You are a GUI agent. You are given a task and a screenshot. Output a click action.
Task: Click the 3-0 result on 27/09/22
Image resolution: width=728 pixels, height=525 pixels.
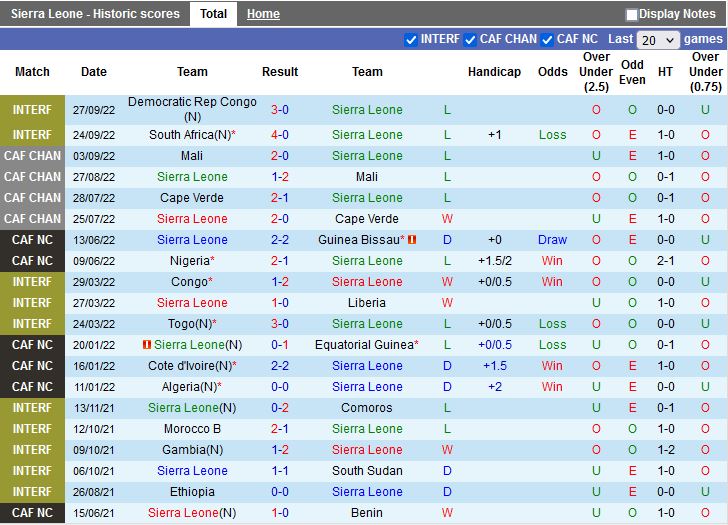click(x=280, y=110)
